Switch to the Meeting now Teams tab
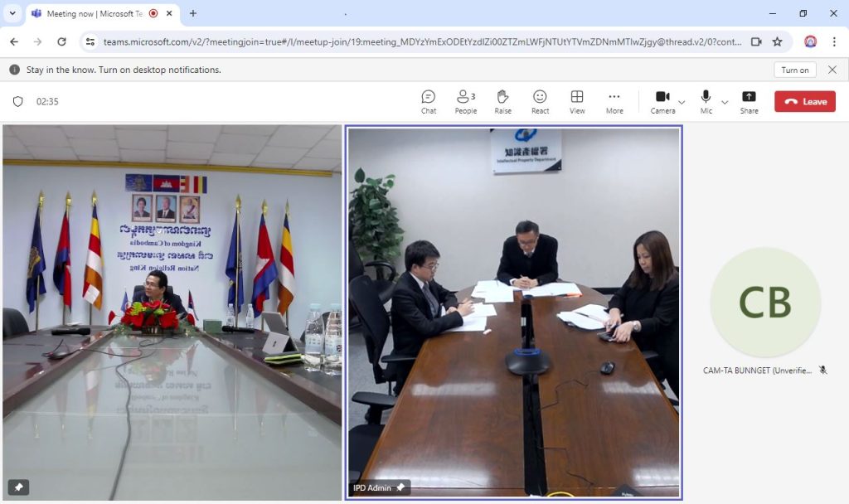The height and width of the screenshot is (504, 849). point(95,13)
